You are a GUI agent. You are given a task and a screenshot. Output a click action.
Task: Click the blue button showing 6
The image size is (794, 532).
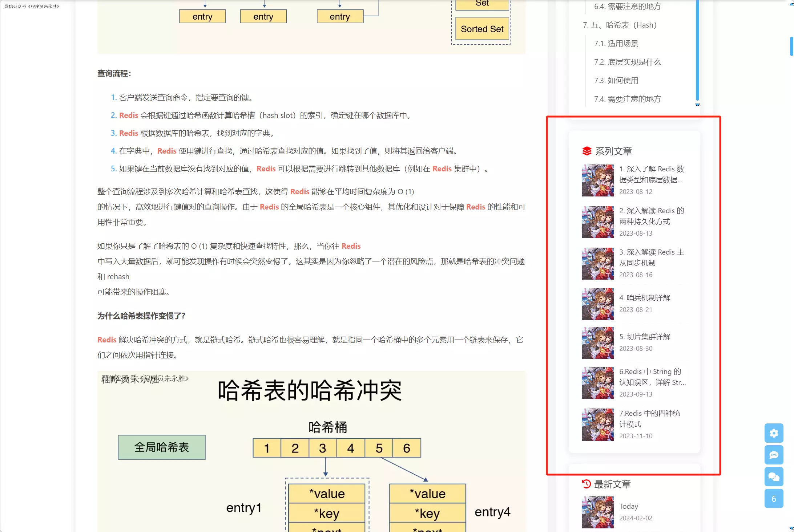coord(774,499)
